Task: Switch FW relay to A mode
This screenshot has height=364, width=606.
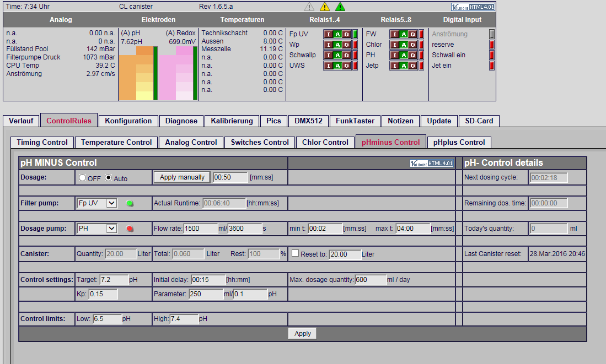Action: (404, 34)
